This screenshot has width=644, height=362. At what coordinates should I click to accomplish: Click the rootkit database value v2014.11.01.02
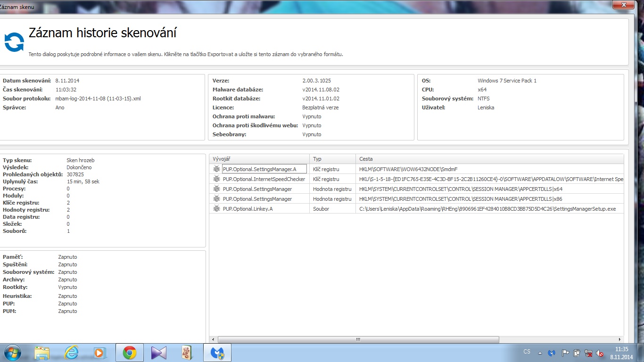click(x=321, y=99)
